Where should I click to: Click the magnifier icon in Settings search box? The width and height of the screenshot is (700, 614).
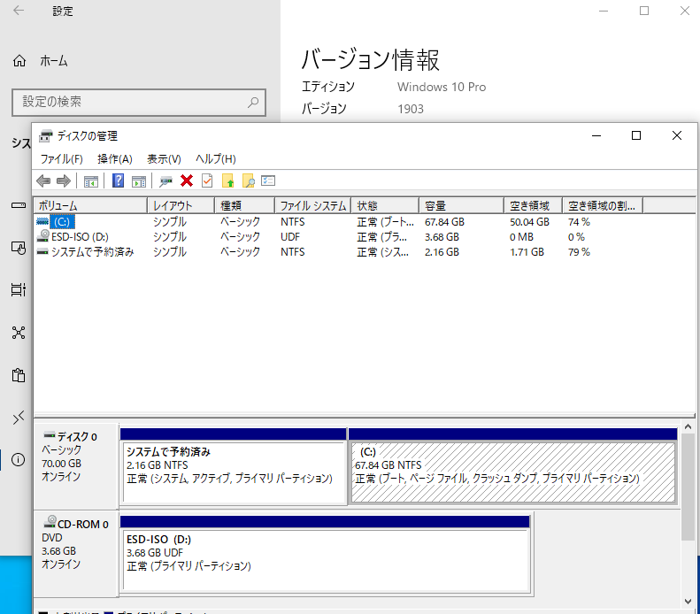click(253, 102)
